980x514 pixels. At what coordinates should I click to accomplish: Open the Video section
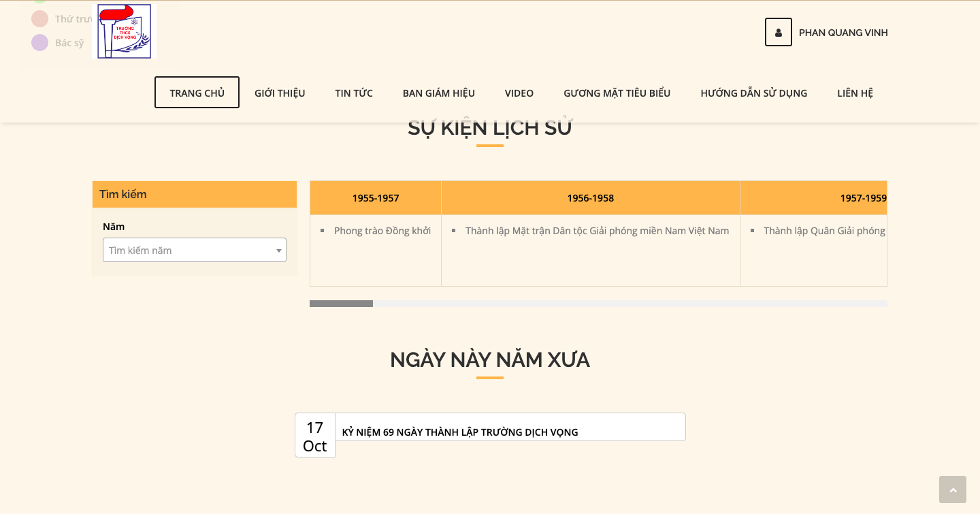[x=519, y=93]
